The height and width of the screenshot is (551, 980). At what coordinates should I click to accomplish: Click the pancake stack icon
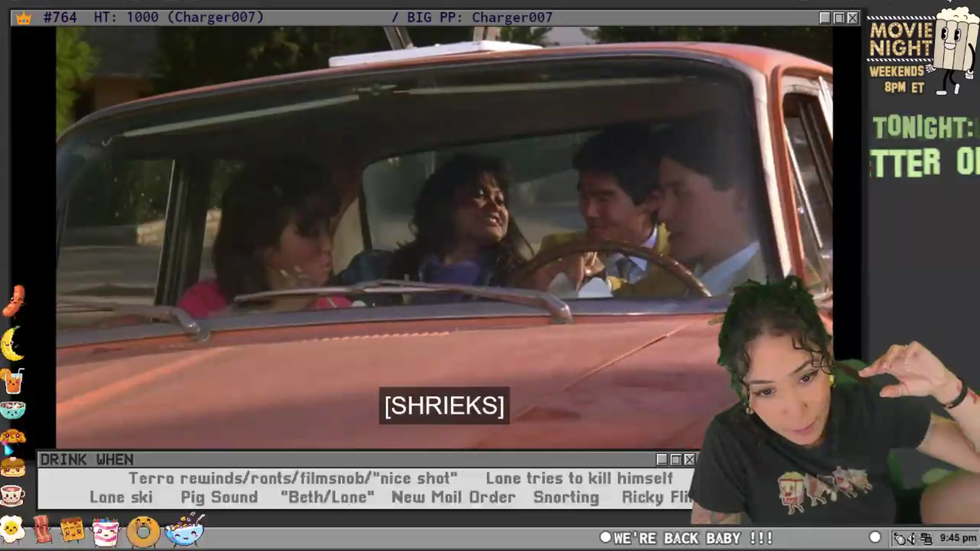pos(13,467)
